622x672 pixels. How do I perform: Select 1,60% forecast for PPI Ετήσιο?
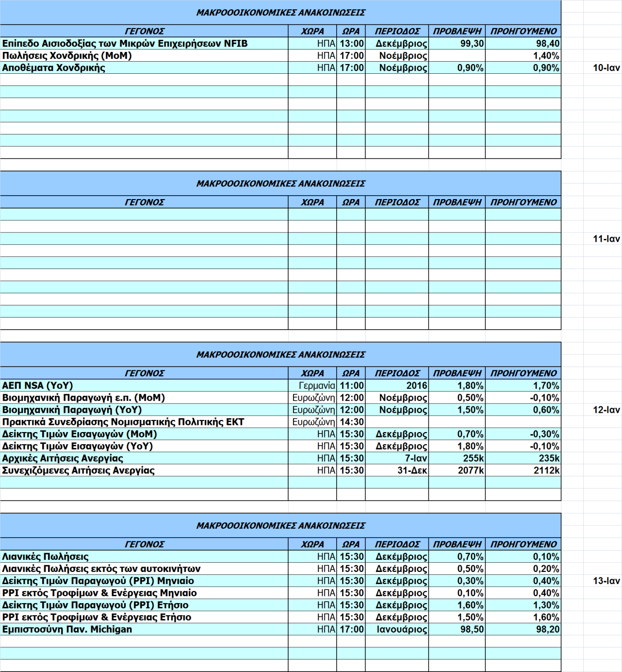pos(457,605)
